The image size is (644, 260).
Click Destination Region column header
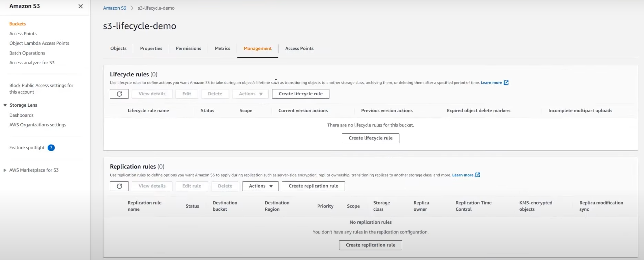[277, 206]
